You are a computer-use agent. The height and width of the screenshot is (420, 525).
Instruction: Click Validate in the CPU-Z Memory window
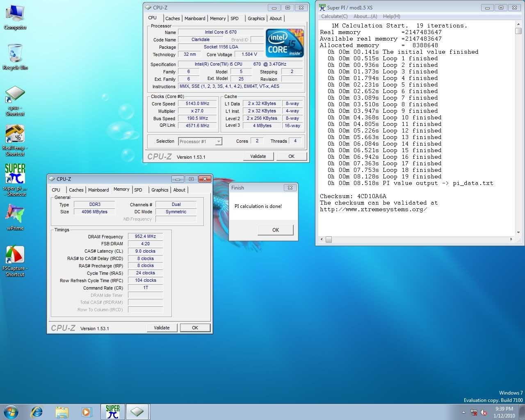(x=162, y=328)
